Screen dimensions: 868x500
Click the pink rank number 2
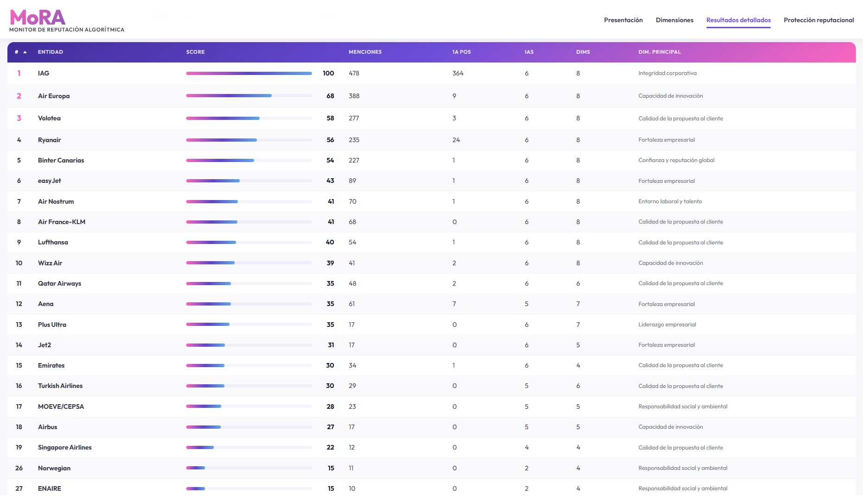pyautogui.click(x=19, y=96)
